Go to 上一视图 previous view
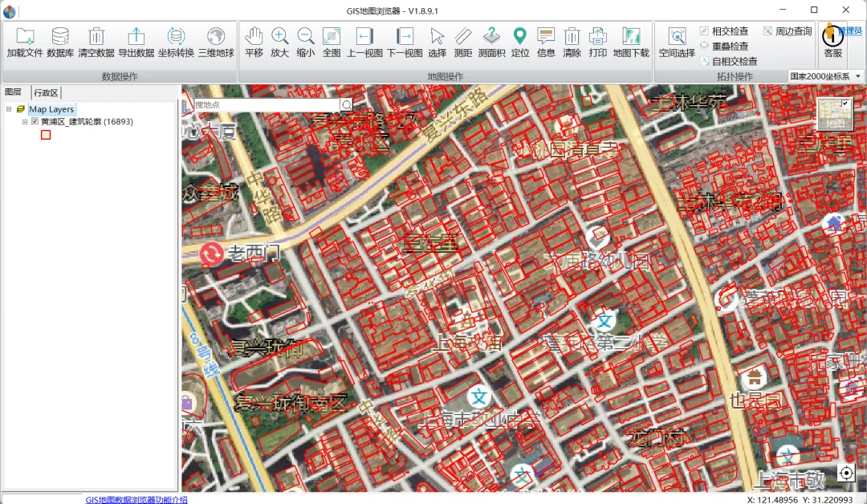867x504 pixels. click(364, 36)
